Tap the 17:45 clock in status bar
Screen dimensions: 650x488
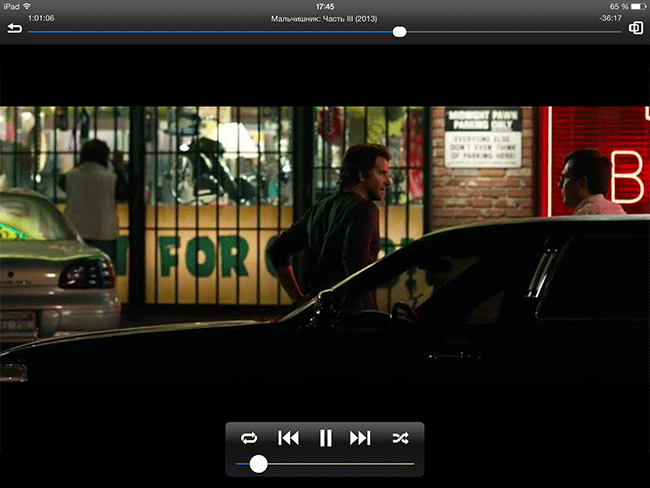[325, 6]
